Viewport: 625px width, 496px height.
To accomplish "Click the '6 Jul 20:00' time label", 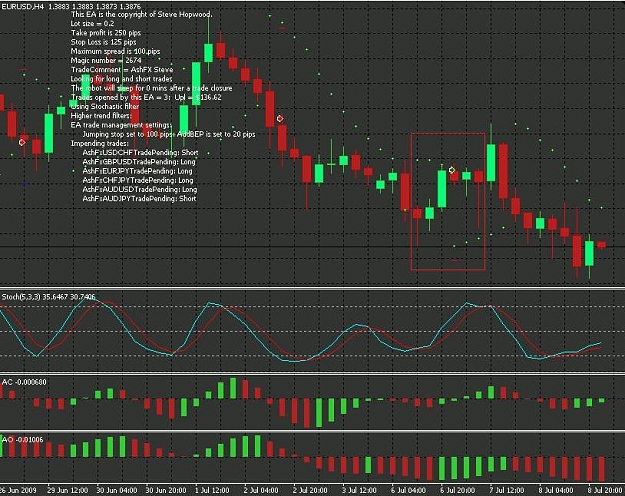I will click(x=457, y=490).
